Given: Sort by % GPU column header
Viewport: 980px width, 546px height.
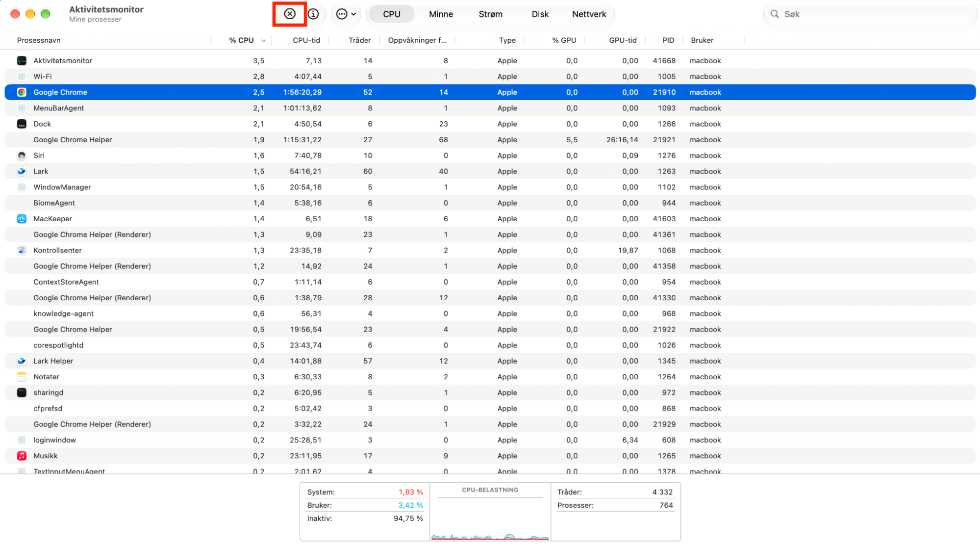Looking at the screenshot, I should (564, 40).
